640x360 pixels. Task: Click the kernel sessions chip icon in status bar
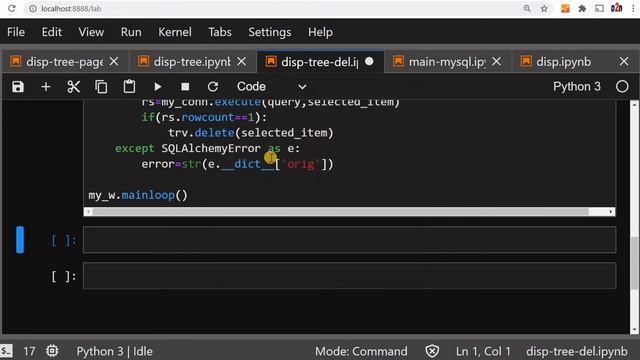[52, 351]
